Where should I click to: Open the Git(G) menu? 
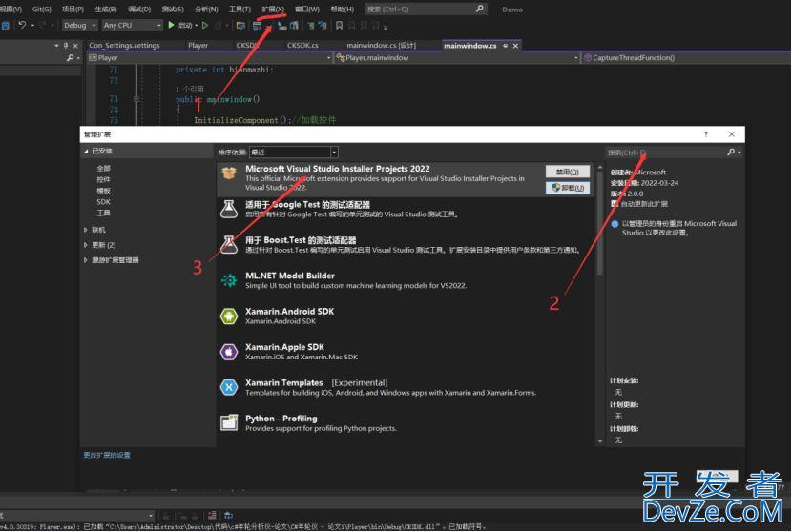tap(41, 10)
